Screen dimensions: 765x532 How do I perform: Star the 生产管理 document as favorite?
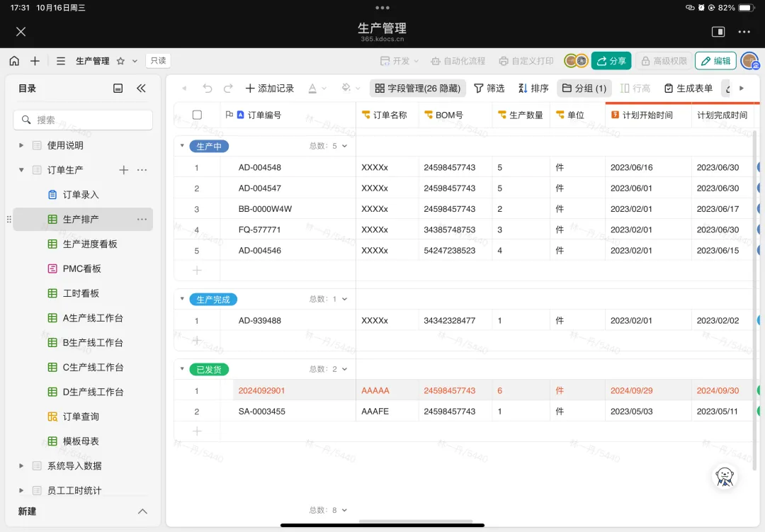point(120,61)
